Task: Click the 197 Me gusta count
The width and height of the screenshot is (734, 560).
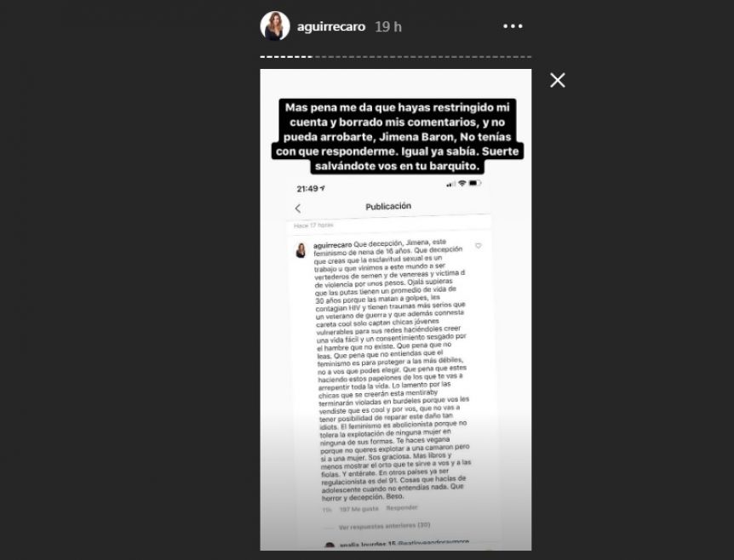Action: coord(358,509)
